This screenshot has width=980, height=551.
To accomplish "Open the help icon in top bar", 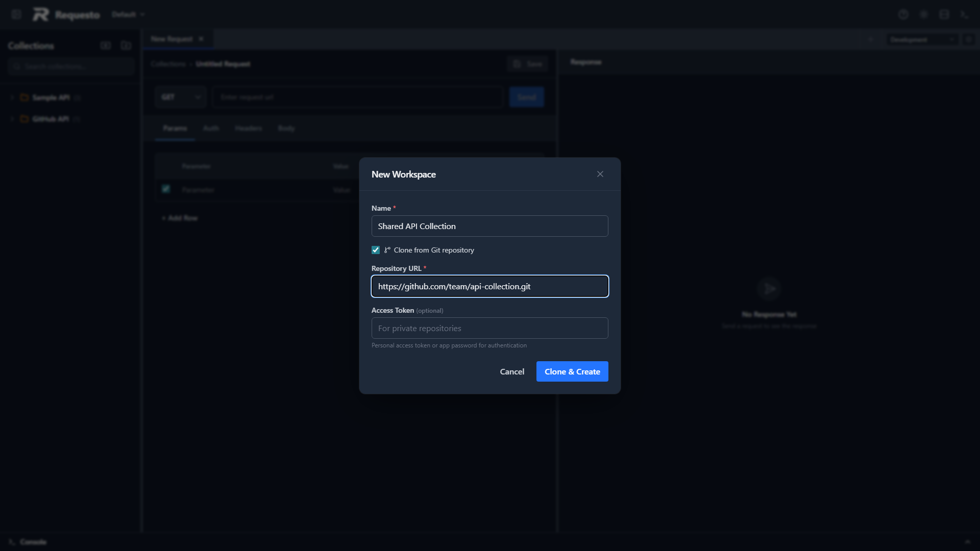I will 903,14.
